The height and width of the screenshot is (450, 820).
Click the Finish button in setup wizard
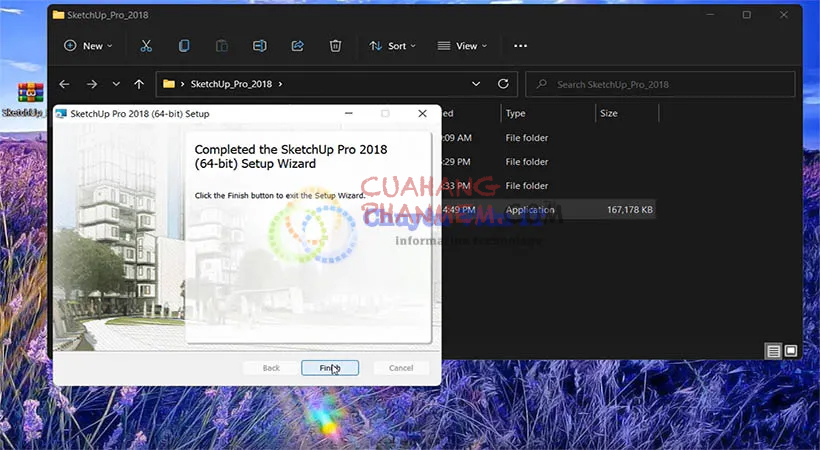tap(330, 368)
